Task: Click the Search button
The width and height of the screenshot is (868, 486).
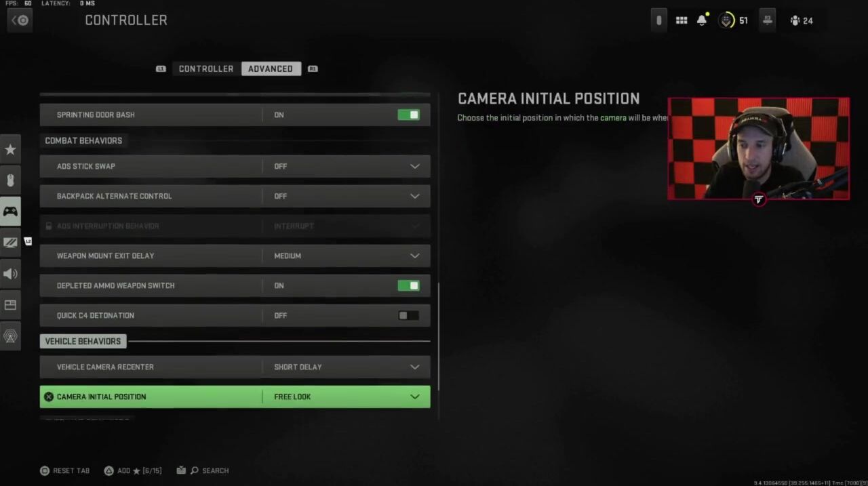Action: coord(209,470)
